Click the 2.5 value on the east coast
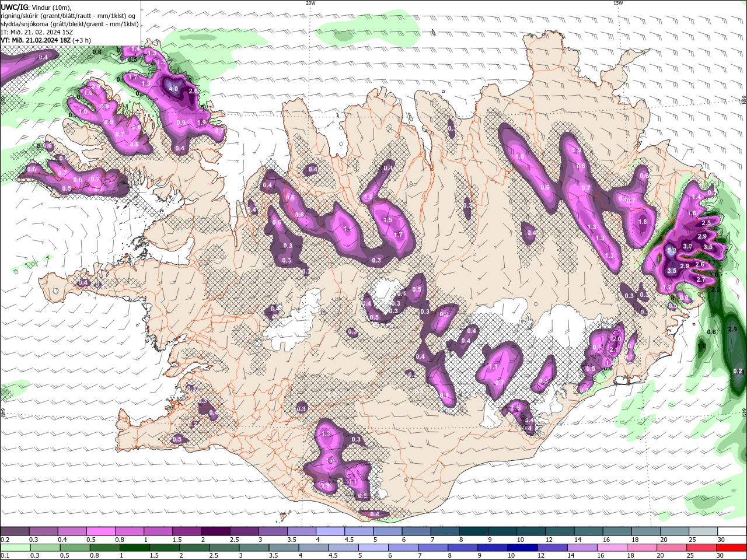 point(706,223)
